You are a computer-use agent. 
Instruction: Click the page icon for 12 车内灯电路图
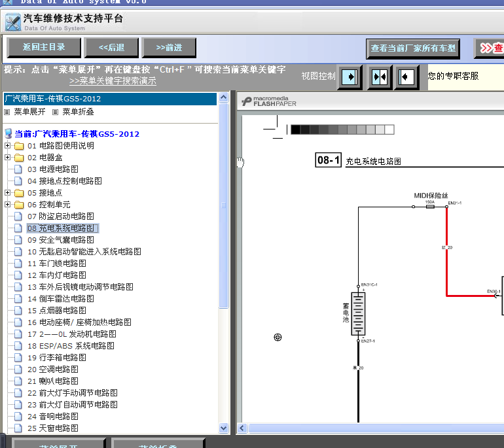(18, 275)
